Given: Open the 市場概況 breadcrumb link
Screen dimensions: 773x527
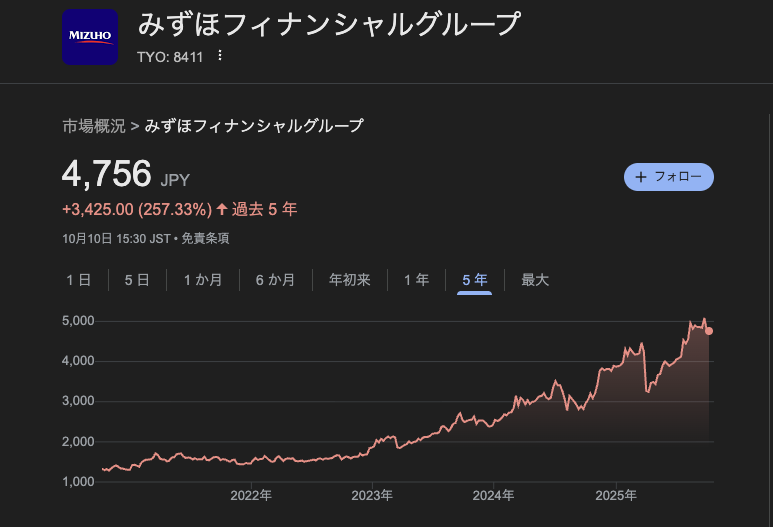Looking at the screenshot, I should point(94,126).
